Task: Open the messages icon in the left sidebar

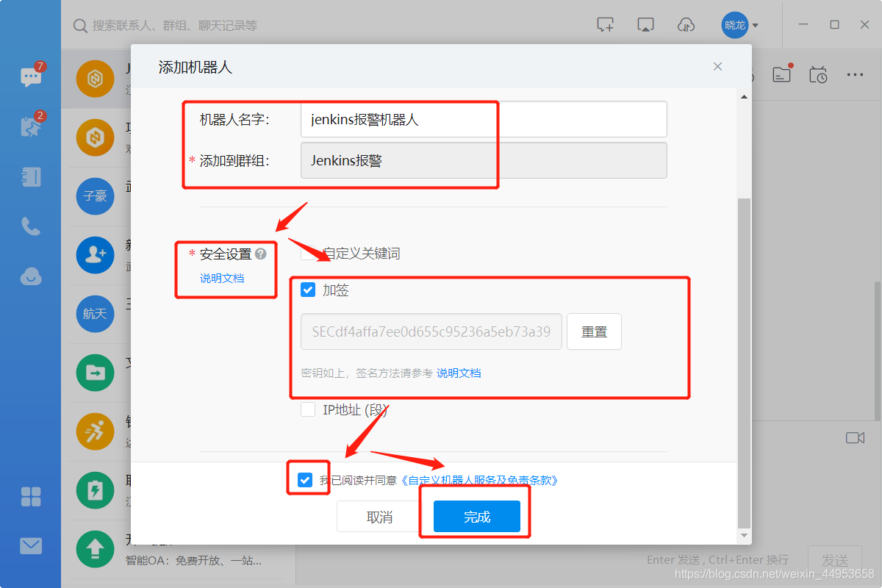Action: pyautogui.click(x=31, y=77)
